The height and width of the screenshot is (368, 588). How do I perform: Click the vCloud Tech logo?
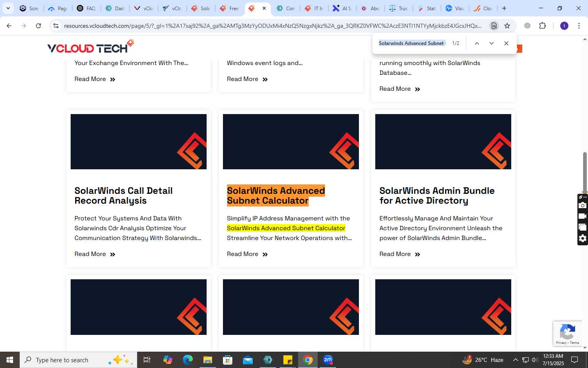(x=91, y=47)
